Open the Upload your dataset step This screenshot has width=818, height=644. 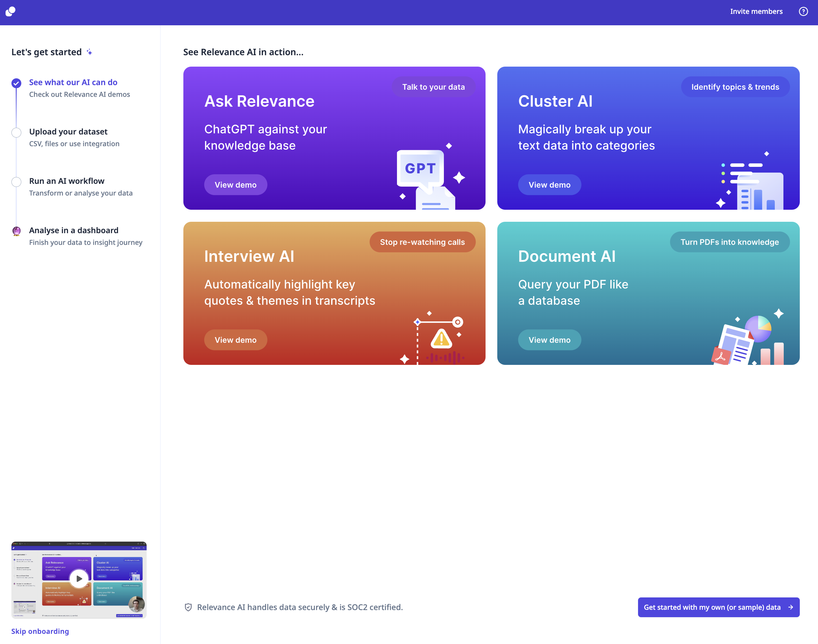point(68,132)
